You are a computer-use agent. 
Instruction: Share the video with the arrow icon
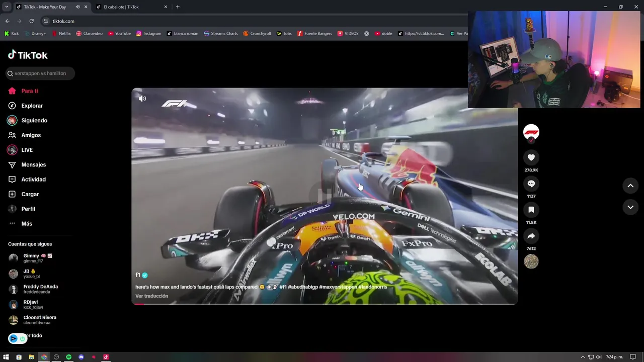pos(531,236)
